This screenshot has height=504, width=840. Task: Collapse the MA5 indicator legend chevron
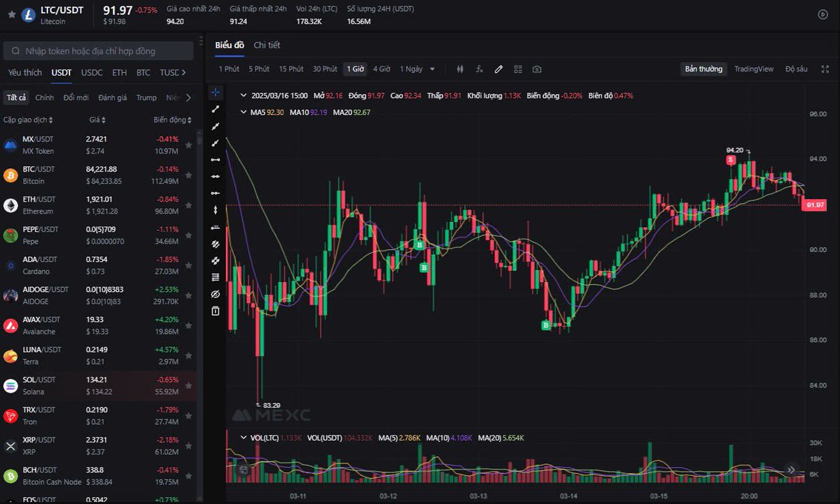pyautogui.click(x=243, y=112)
